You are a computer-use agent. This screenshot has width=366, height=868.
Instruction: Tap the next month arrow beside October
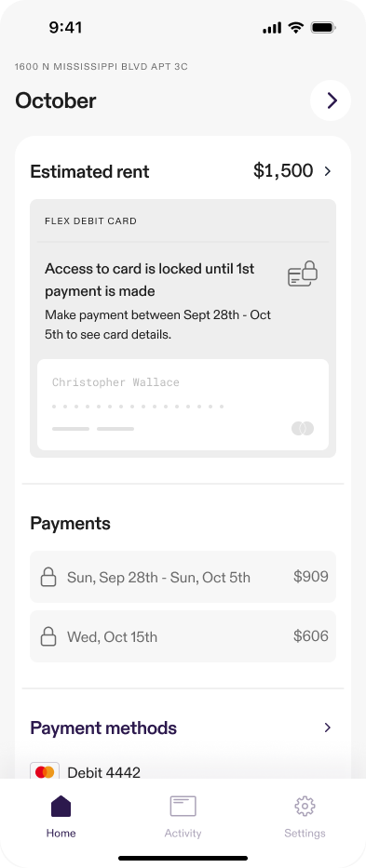(331, 100)
